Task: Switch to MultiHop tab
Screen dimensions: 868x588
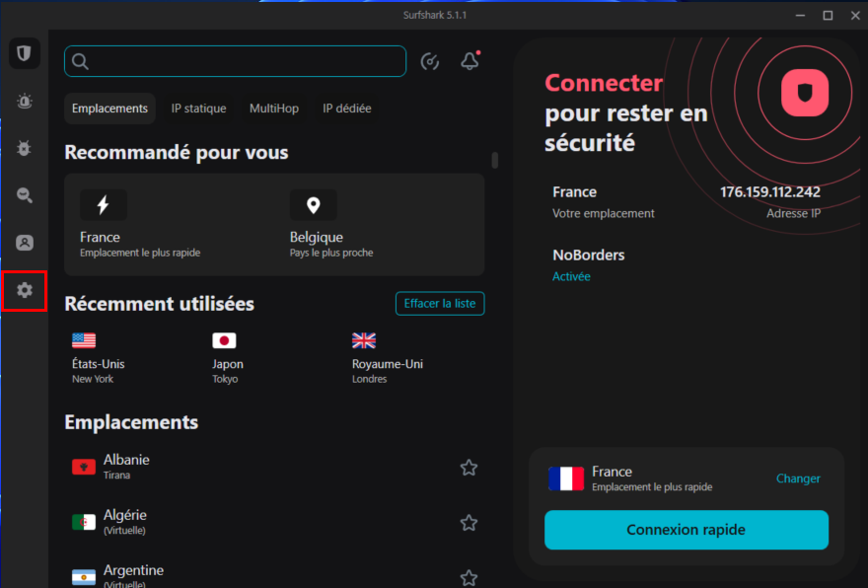Action: [274, 109]
